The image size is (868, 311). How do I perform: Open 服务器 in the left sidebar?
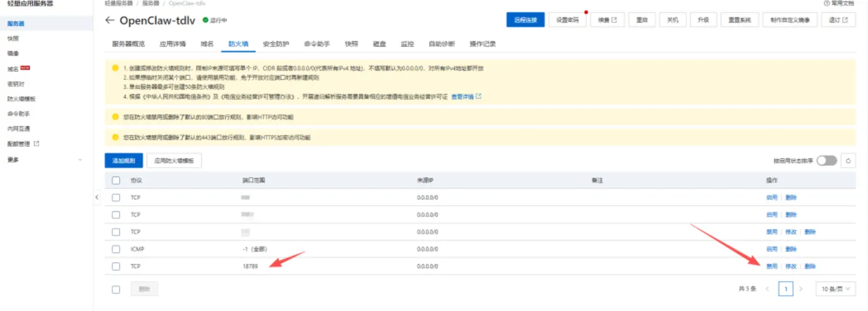tap(16, 24)
